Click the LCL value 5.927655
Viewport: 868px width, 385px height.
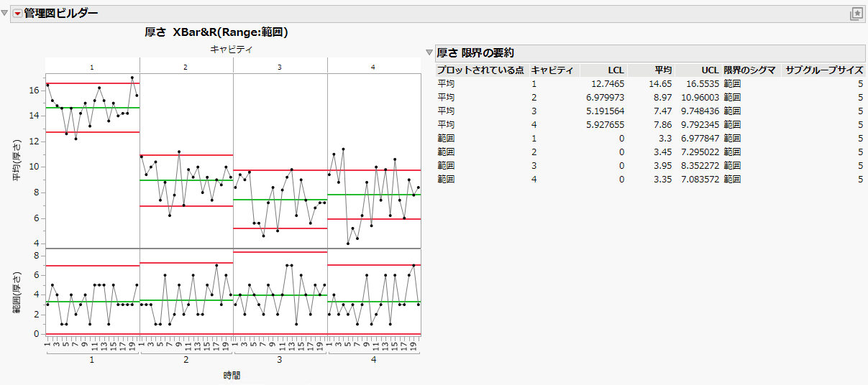coord(604,124)
